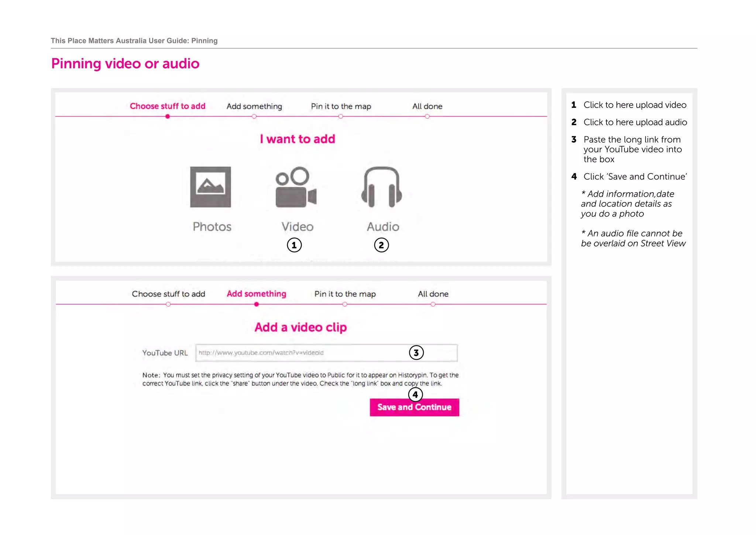756x535 pixels.
Task: Open 'Add something' step in the 'I want to add' panel
Action: [254, 106]
